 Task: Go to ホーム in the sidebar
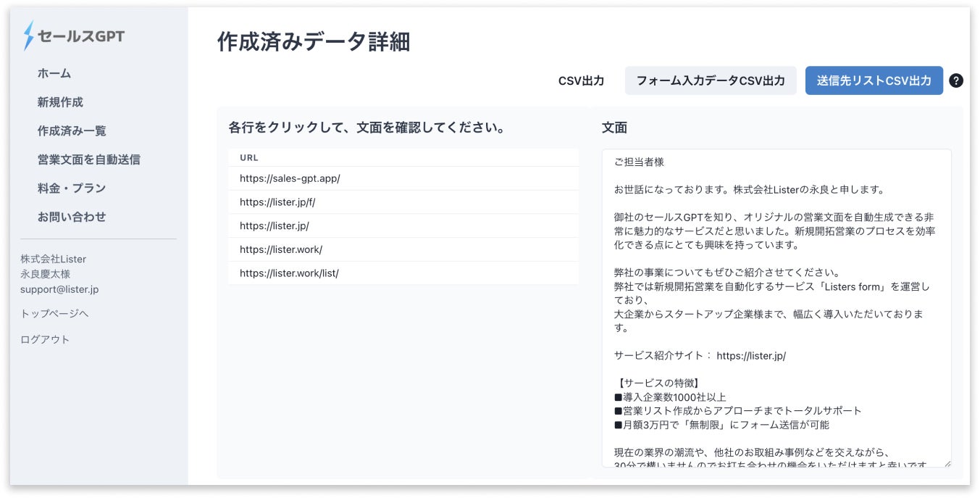point(54,73)
